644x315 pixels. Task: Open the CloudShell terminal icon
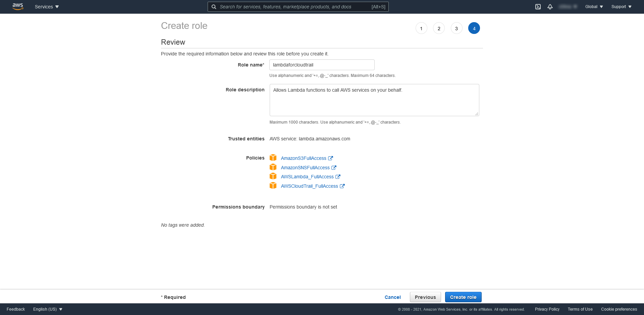pyautogui.click(x=538, y=7)
